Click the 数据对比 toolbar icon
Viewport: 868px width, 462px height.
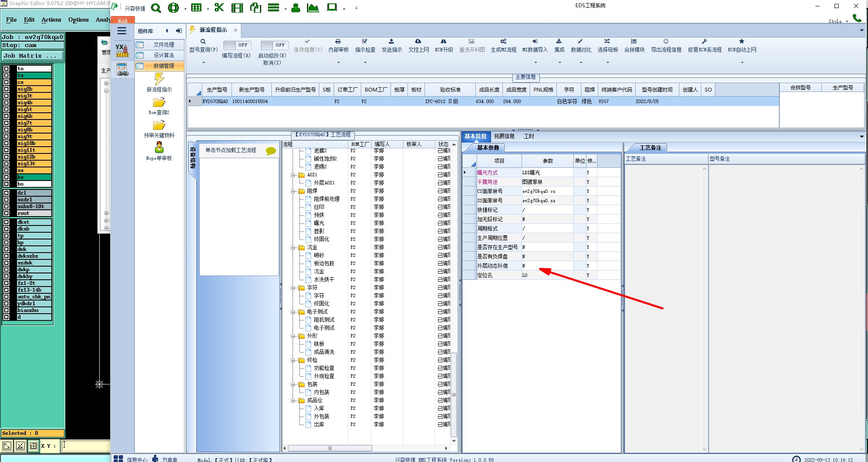[x=580, y=42]
